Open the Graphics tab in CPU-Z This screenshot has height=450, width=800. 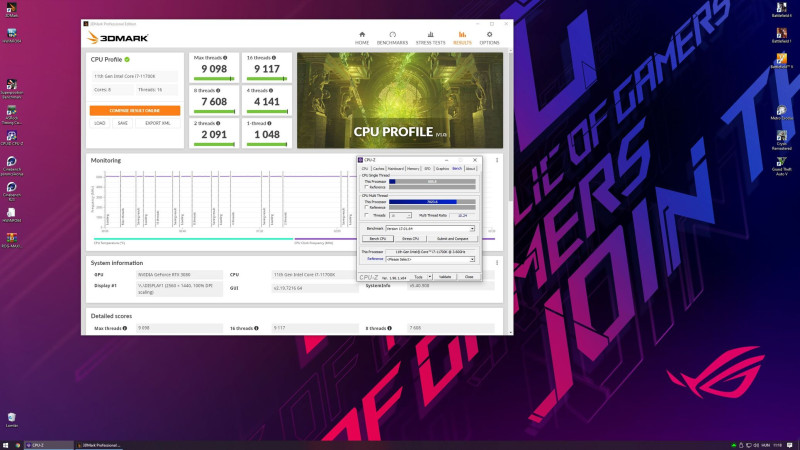click(442, 168)
